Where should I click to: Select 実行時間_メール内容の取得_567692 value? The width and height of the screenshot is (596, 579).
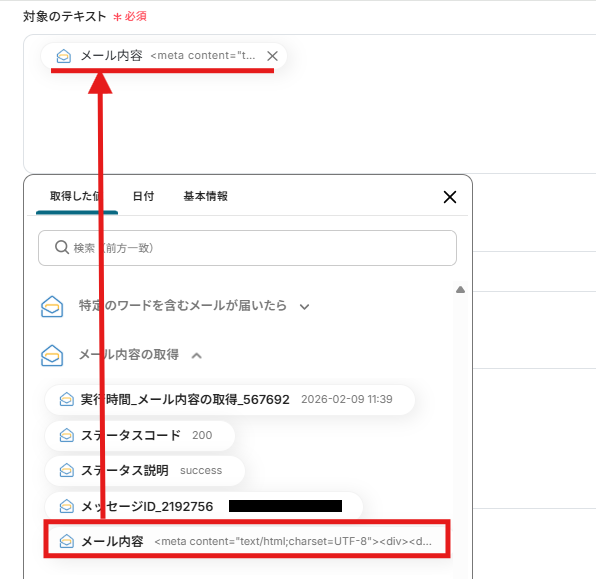230,400
